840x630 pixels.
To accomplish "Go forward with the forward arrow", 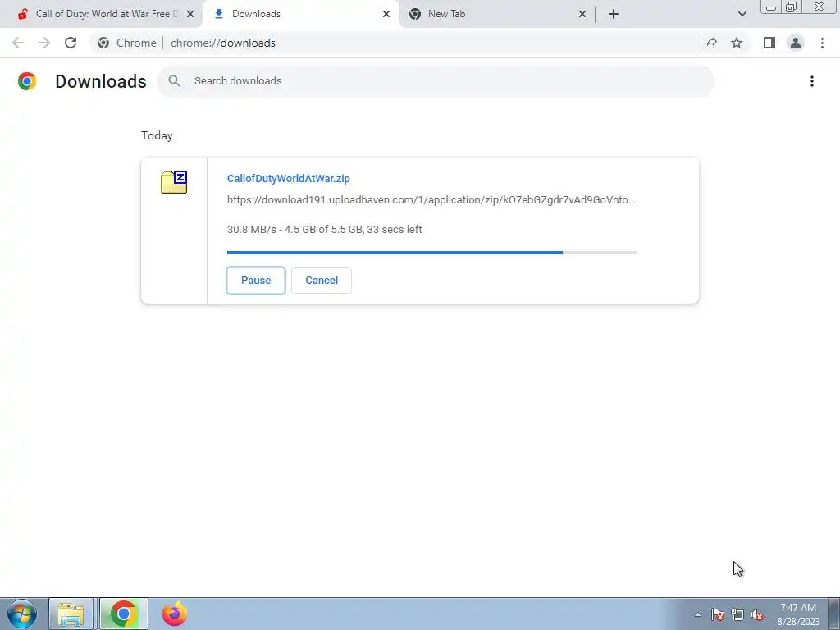I will pos(44,43).
